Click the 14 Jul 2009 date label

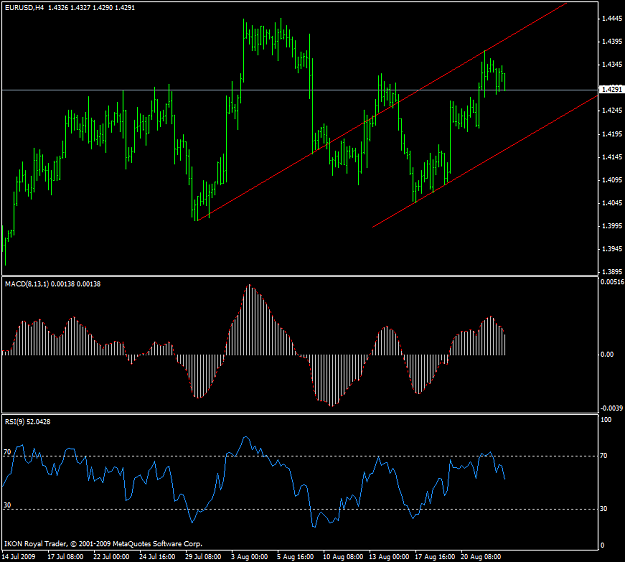pos(19,556)
